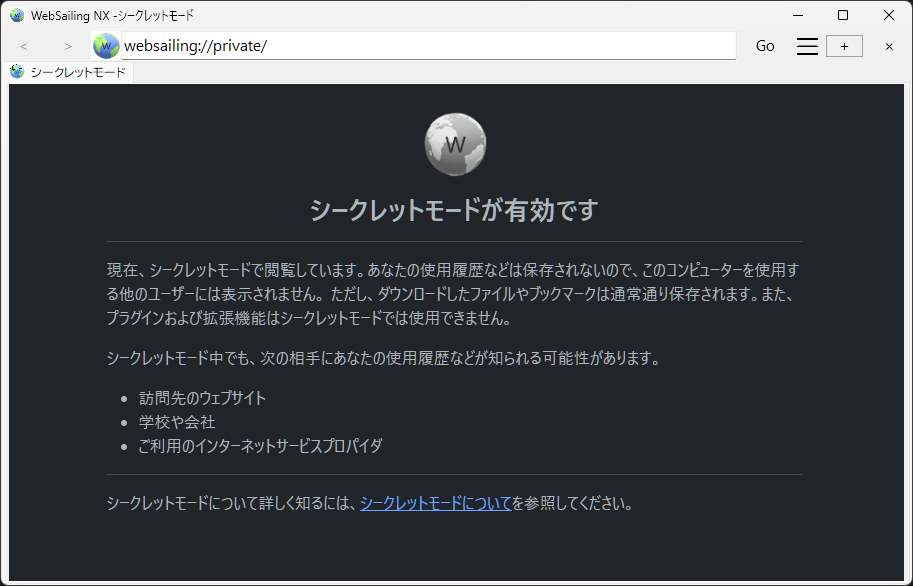Viewport: 913px width, 586px height.
Task: Click the gray W globe logo on the page
Action: click(455, 144)
